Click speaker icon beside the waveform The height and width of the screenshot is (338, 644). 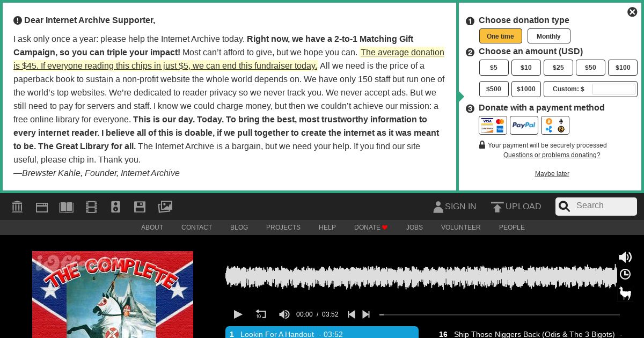pos(625,257)
